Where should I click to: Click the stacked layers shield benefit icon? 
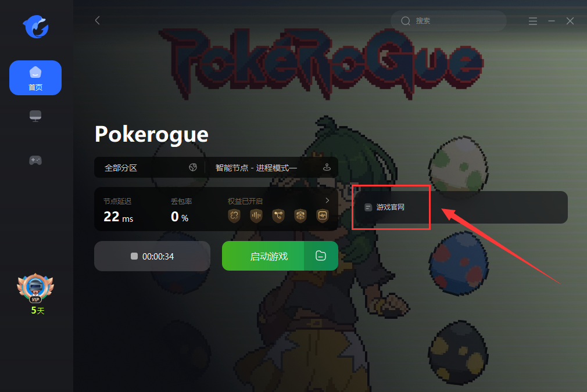click(300, 215)
